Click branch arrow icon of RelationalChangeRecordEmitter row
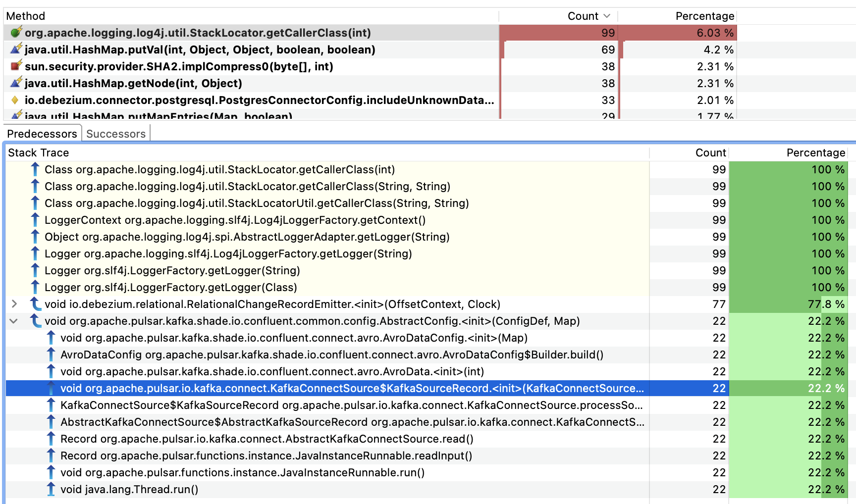 click(x=35, y=304)
